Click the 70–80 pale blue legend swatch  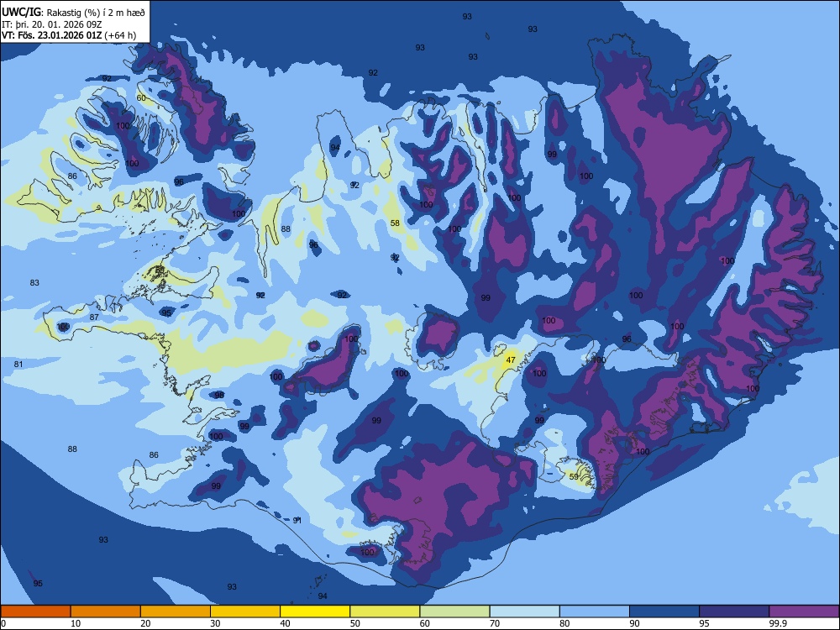(524, 612)
